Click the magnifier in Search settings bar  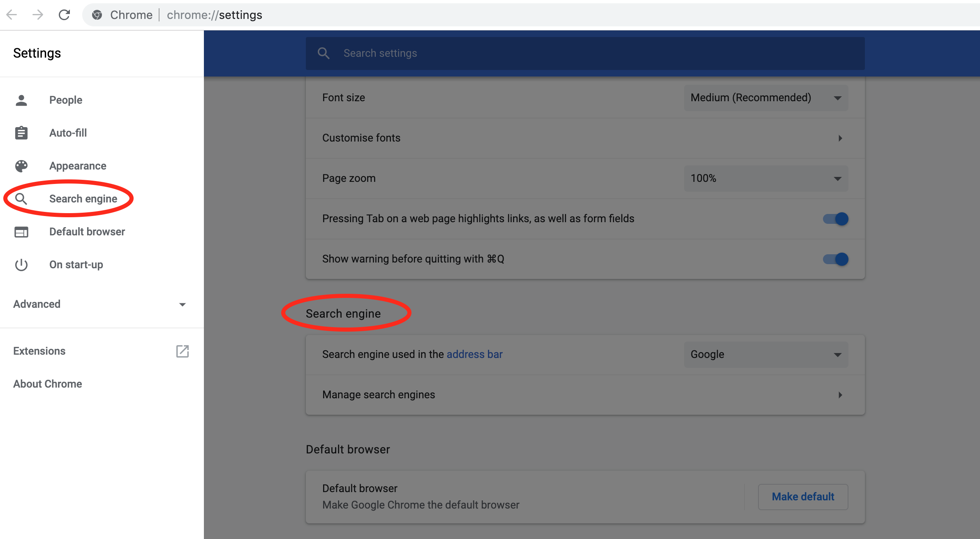click(324, 53)
